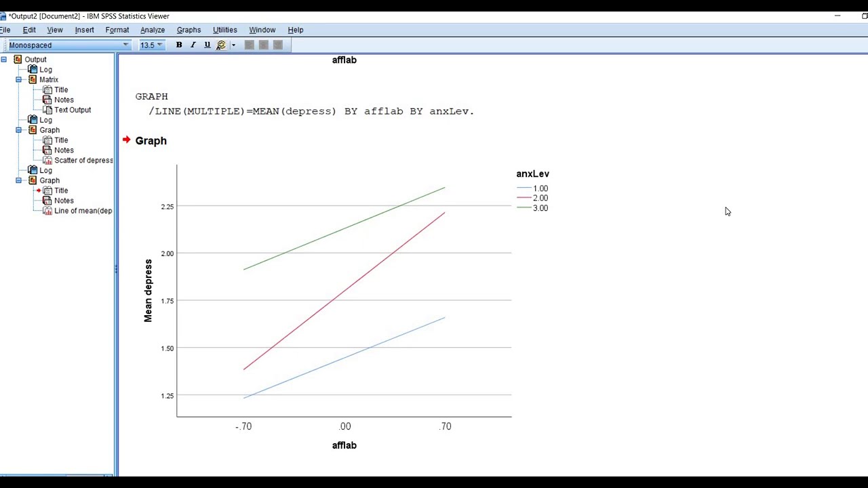Viewport: 868px width, 488px height.
Task: Select Notes just above Line of mean(dep
Action: pyautogui.click(x=64, y=201)
